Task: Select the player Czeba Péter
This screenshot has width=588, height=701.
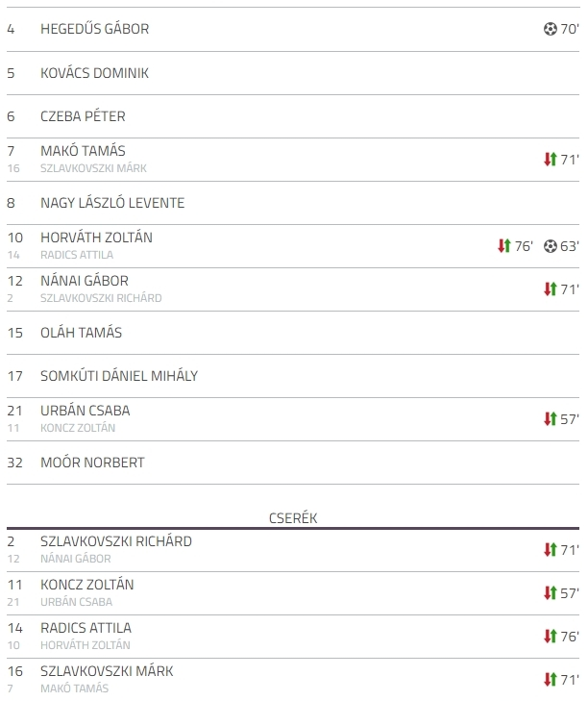Action: pyautogui.click(x=83, y=116)
